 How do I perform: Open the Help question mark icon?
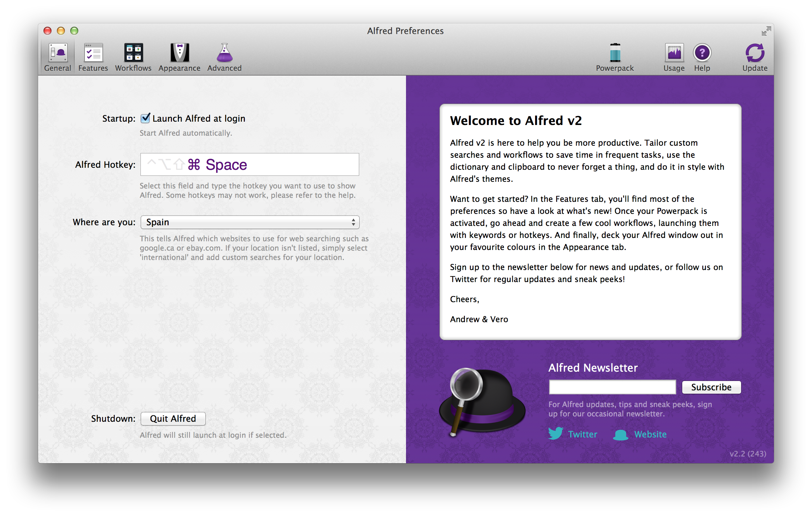point(702,53)
